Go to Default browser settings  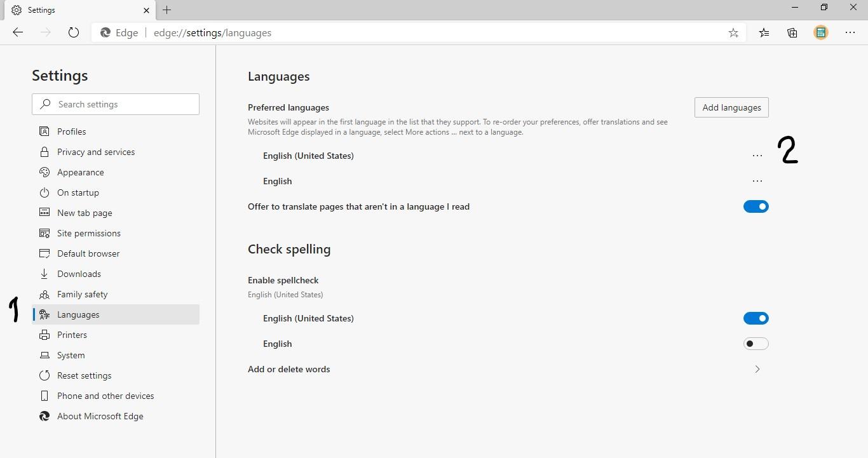116,253
